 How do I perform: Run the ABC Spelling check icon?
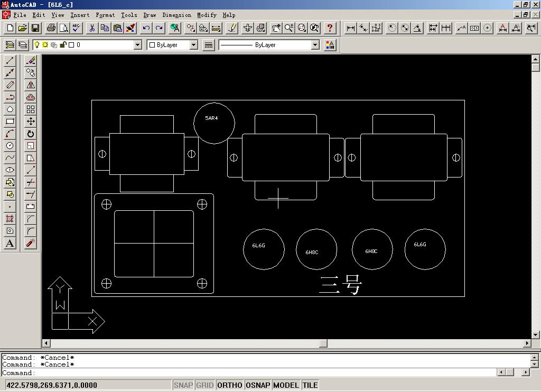click(76, 28)
